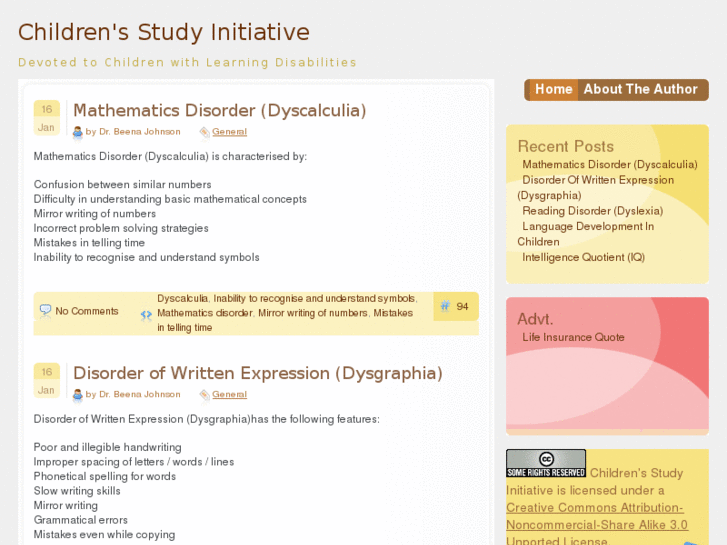Click line 'Slow writing skills'
This screenshot has width=727, height=545.
pyautogui.click(x=77, y=491)
